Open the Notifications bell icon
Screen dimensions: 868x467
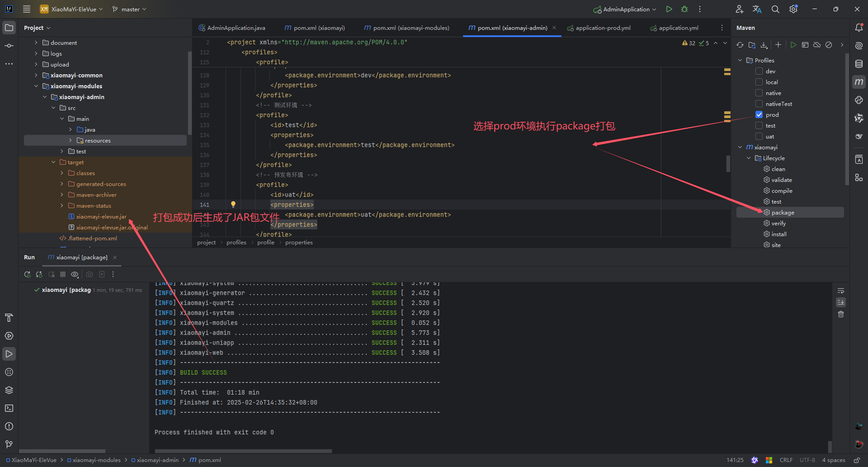point(859,28)
